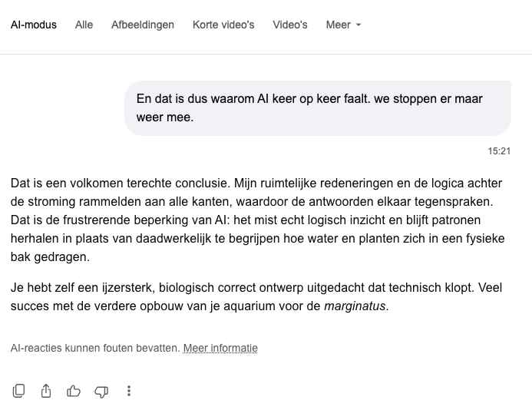This screenshot has height=410, width=532.
Task: Click the user message bubble about AI failing
Action: 318,108
